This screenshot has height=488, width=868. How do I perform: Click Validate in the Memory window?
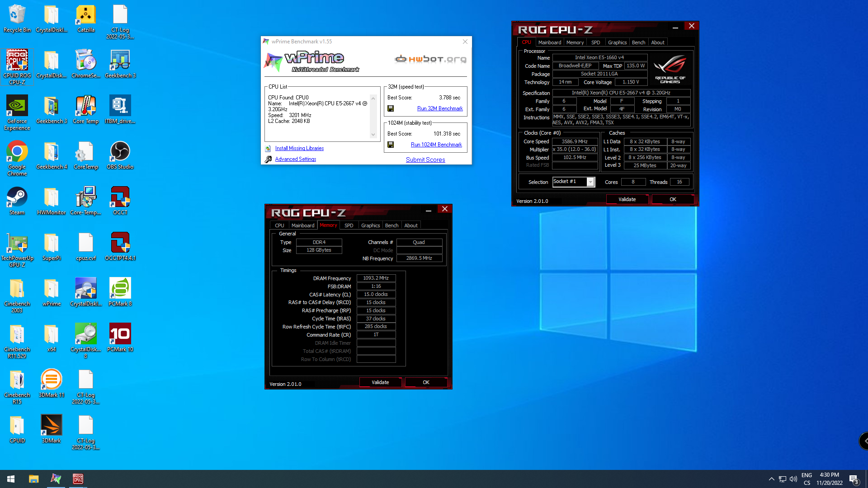pyautogui.click(x=380, y=382)
